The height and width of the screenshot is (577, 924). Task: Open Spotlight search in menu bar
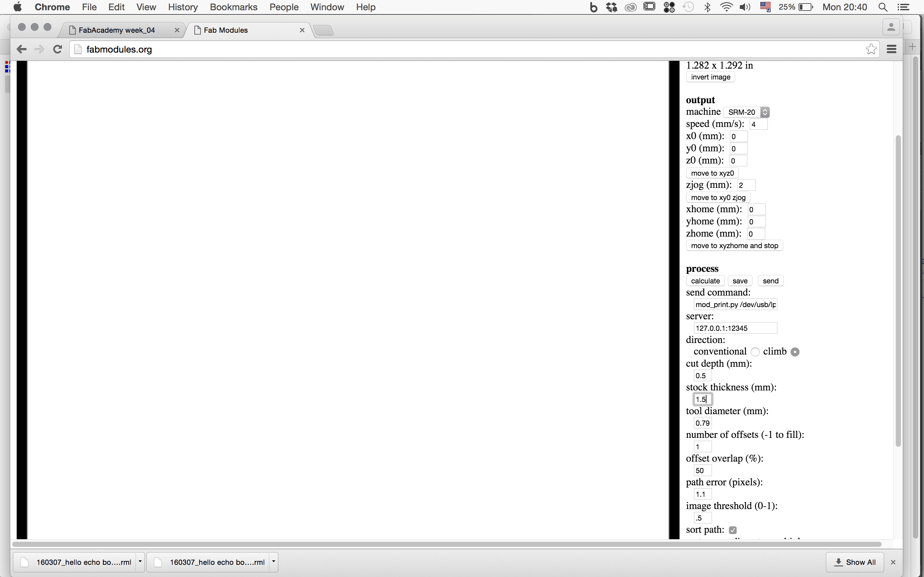click(883, 7)
